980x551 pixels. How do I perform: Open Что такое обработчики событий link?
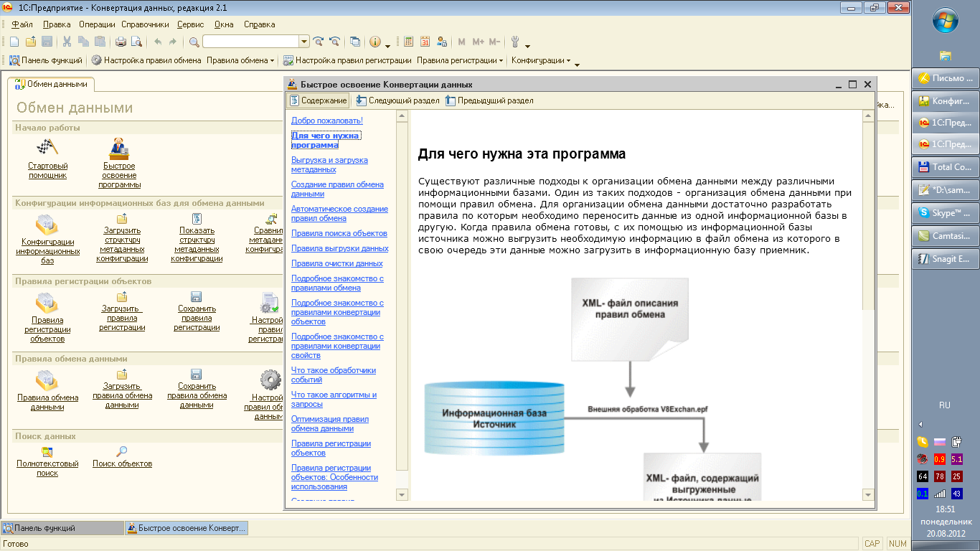coord(334,375)
